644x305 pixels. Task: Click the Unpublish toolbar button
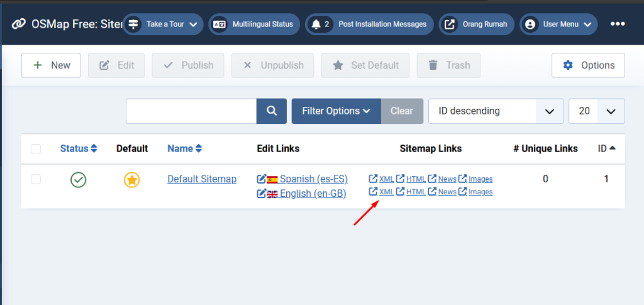(273, 65)
